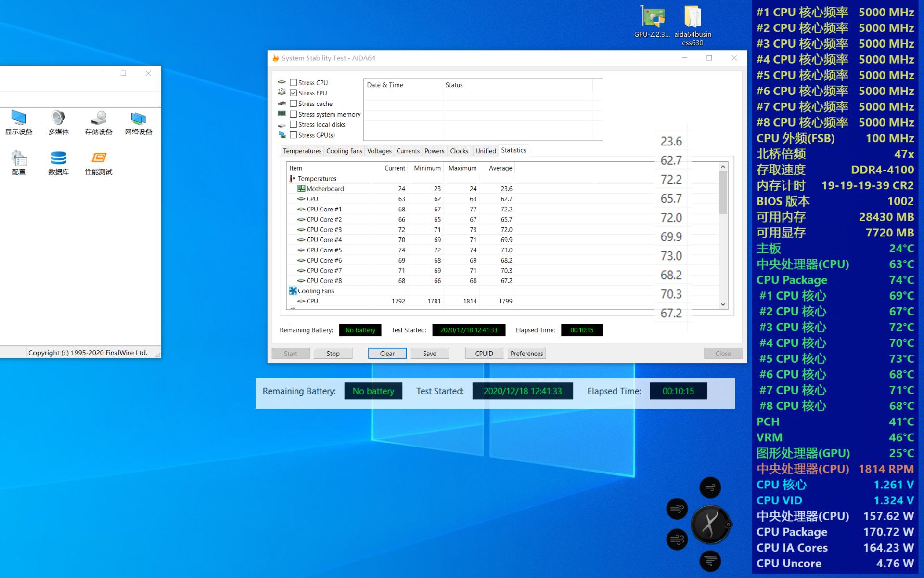Open the 网络设备 network devices icon

tap(138, 122)
